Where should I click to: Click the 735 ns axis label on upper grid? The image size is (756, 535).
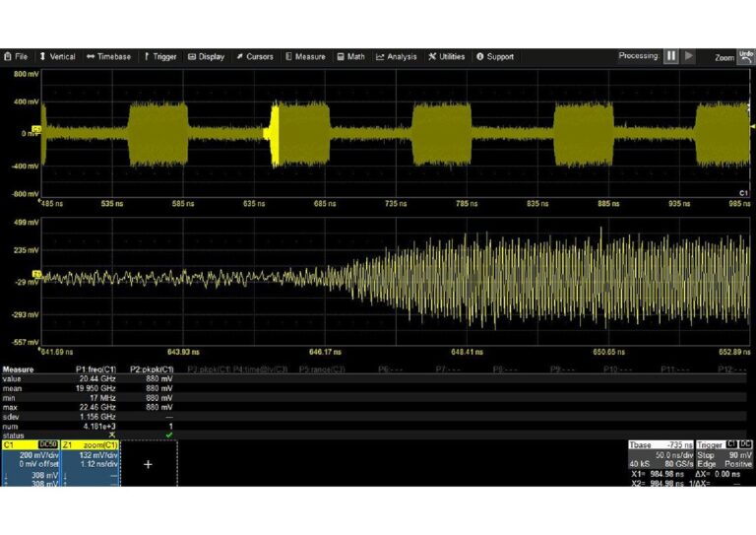396,204
